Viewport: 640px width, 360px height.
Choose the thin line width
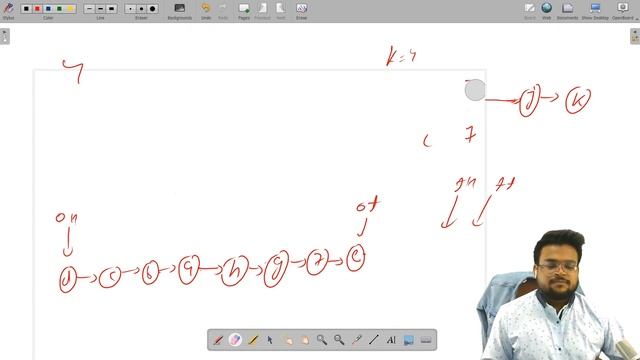pyautogui.click(x=89, y=9)
